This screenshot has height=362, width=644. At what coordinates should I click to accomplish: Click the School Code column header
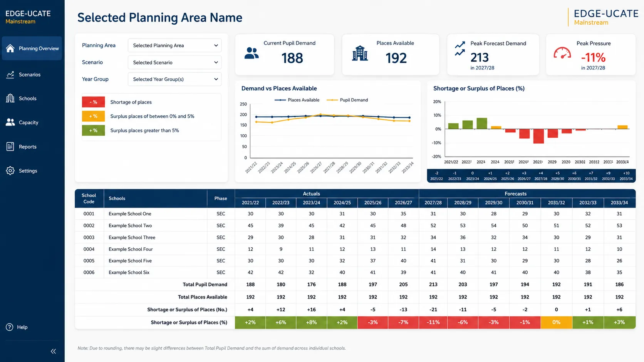pyautogui.click(x=89, y=199)
